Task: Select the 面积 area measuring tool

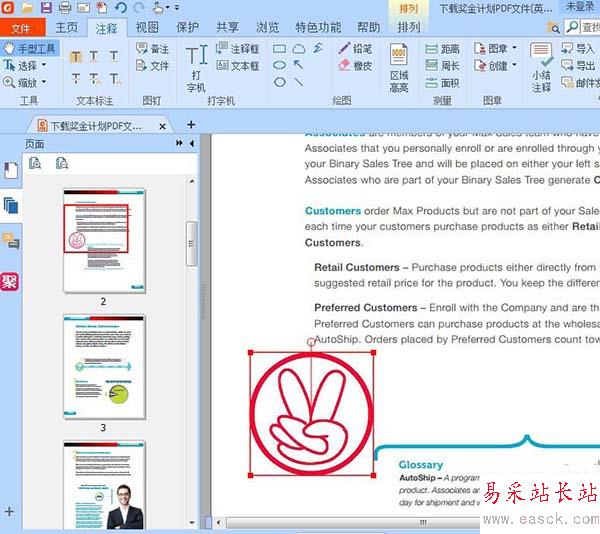Action: tap(442, 82)
